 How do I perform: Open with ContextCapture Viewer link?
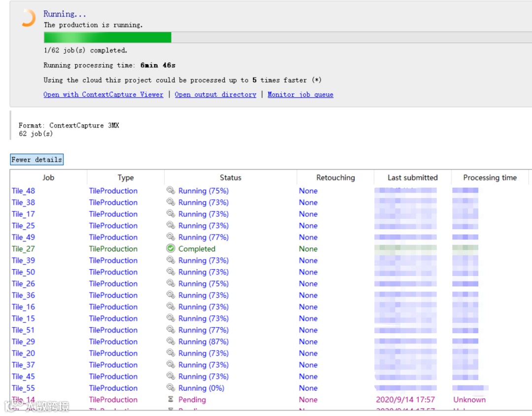point(103,95)
